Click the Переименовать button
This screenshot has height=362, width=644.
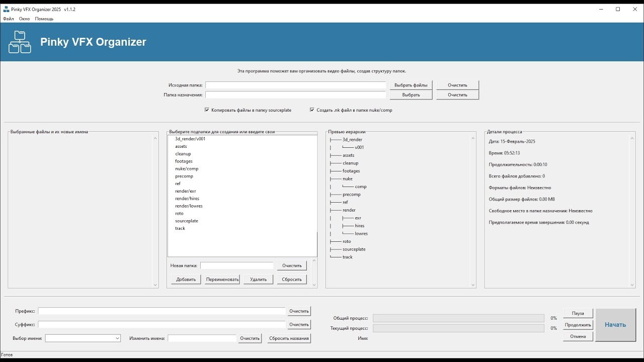222,280
